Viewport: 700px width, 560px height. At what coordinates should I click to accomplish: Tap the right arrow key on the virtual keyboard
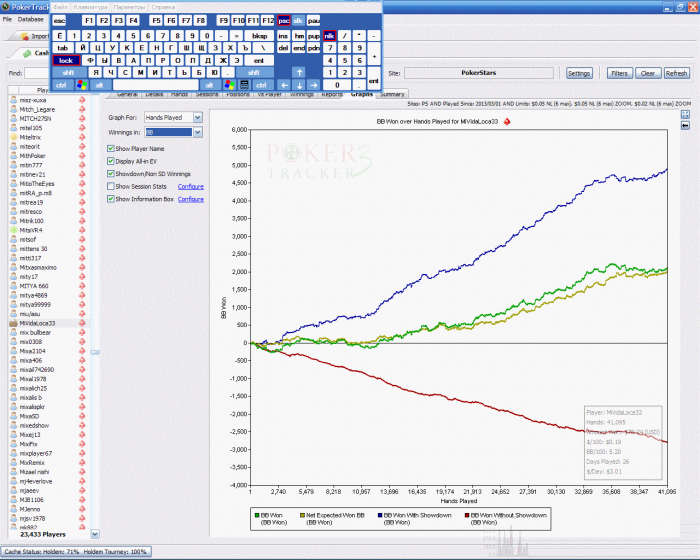[x=314, y=85]
